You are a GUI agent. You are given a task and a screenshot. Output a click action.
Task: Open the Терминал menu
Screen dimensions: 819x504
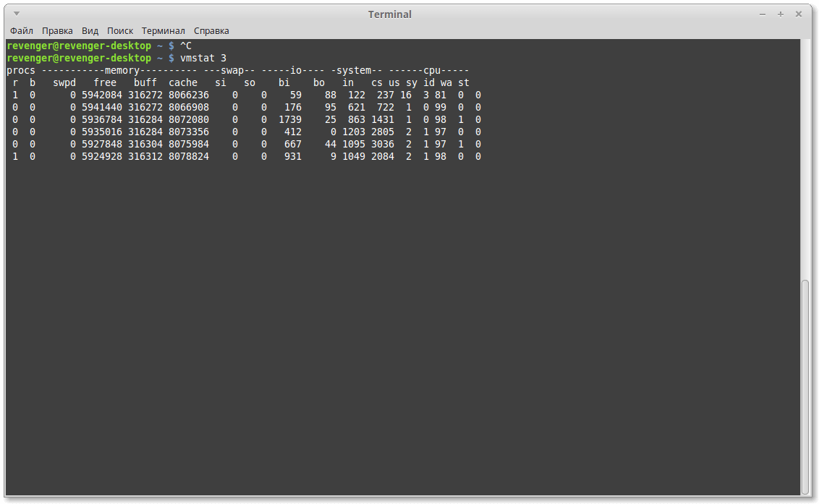(164, 31)
